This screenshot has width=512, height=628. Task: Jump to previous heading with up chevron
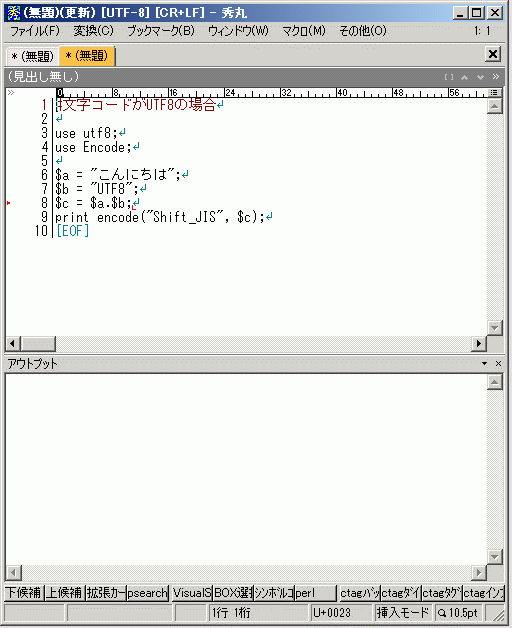coord(464,77)
